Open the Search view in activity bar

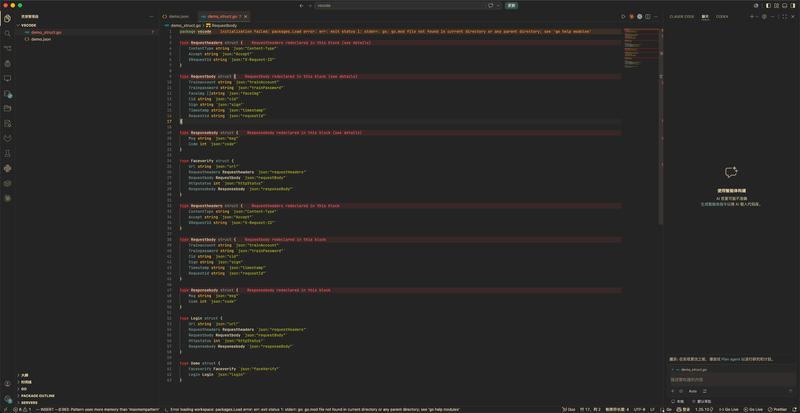point(8,33)
